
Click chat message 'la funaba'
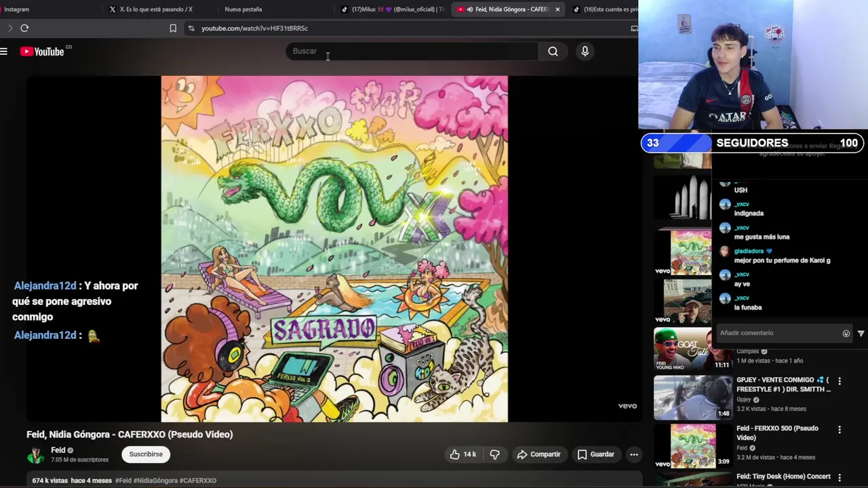[748, 308]
